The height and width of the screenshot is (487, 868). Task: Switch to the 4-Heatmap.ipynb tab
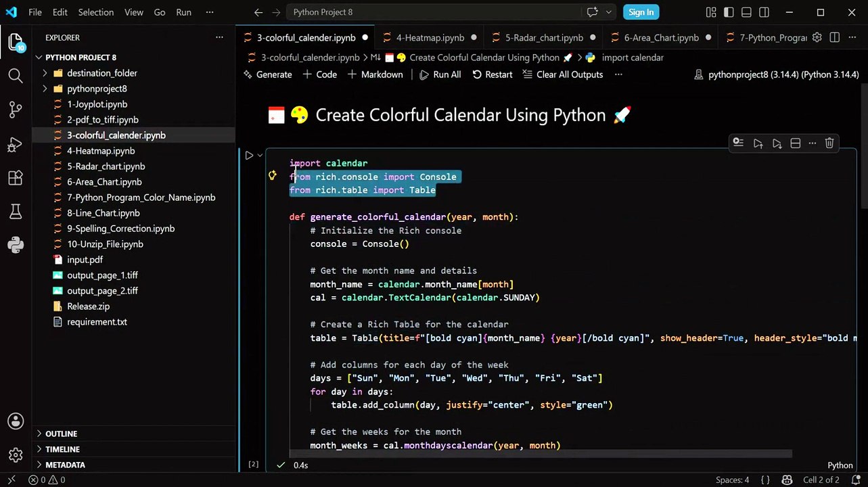tap(430, 37)
